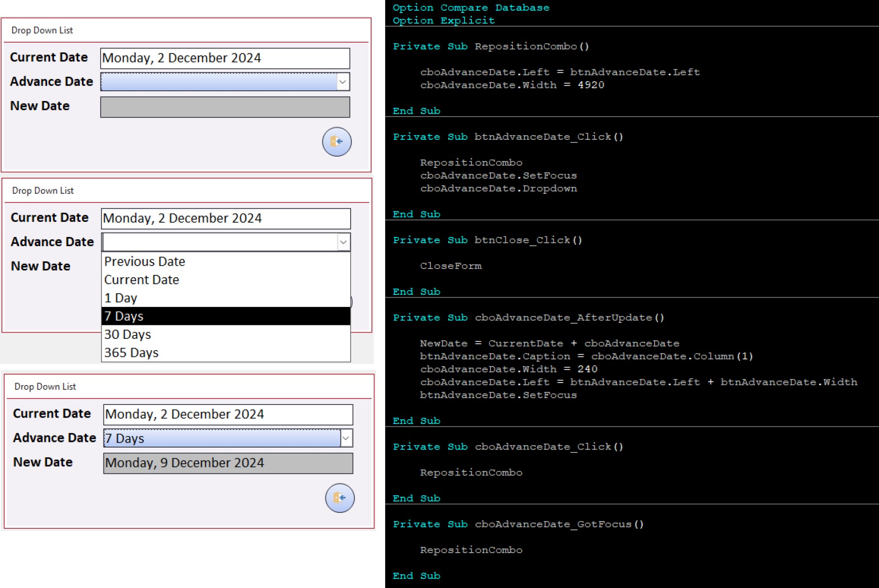
Task: Click the New Date field showing 9 December 2024
Action: (228, 463)
